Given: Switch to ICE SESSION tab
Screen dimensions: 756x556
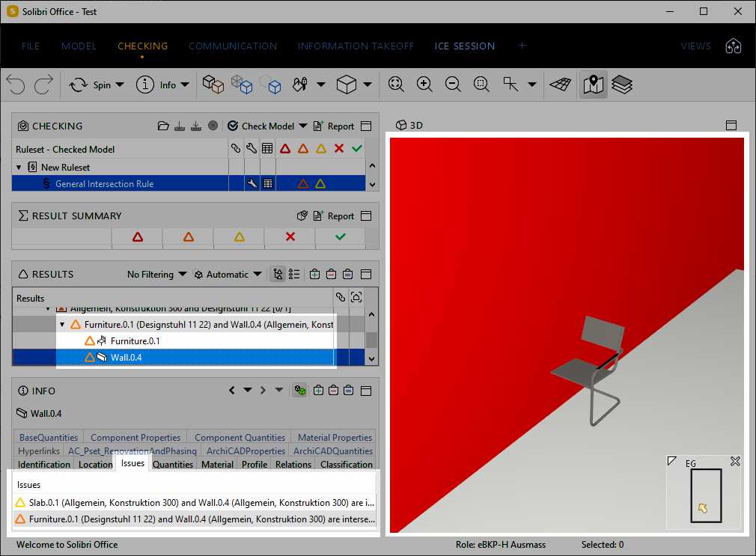Looking at the screenshot, I should (x=464, y=46).
